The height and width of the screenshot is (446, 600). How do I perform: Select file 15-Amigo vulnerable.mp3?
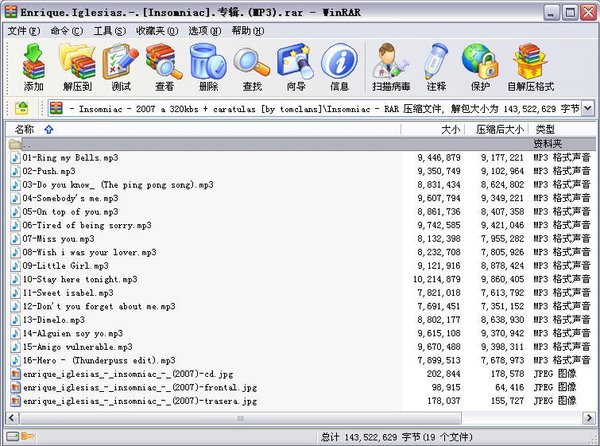coord(77,347)
